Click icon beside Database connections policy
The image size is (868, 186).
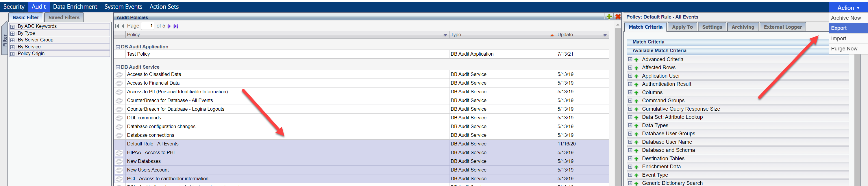tap(119, 135)
